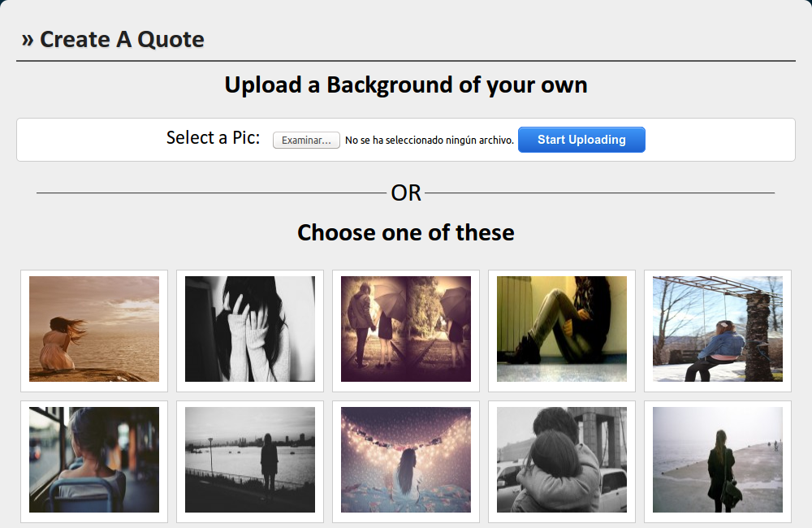Pick the black-and-white hugging couple thumbnail
This screenshot has width=812, height=528.
click(562, 460)
